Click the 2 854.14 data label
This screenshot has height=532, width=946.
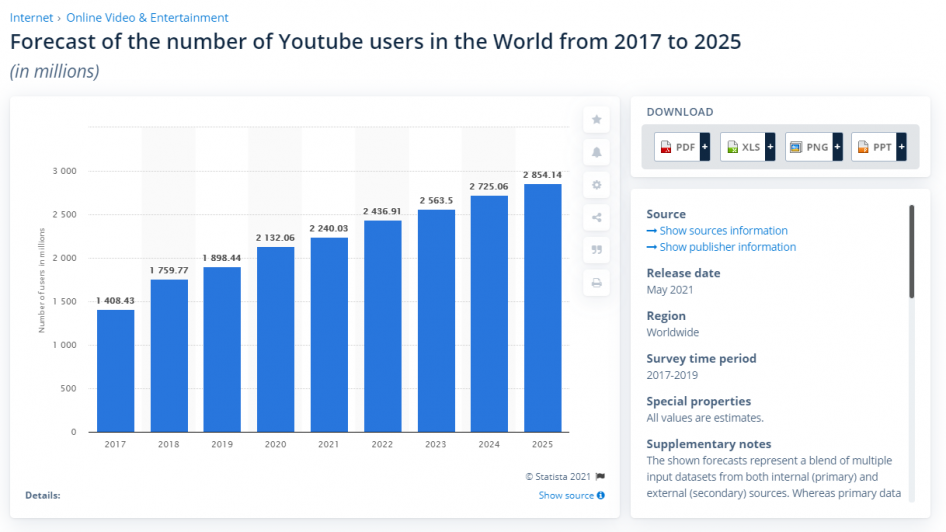(x=542, y=175)
